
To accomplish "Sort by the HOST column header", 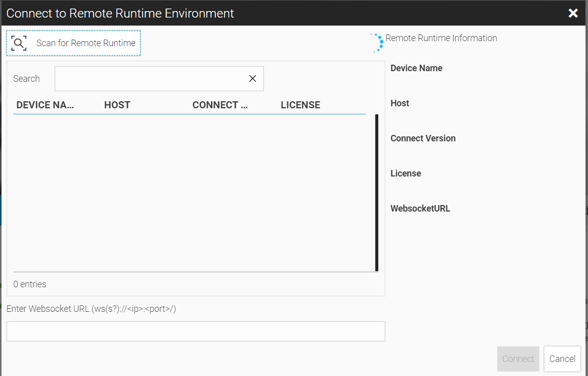I will pos(117,105).
